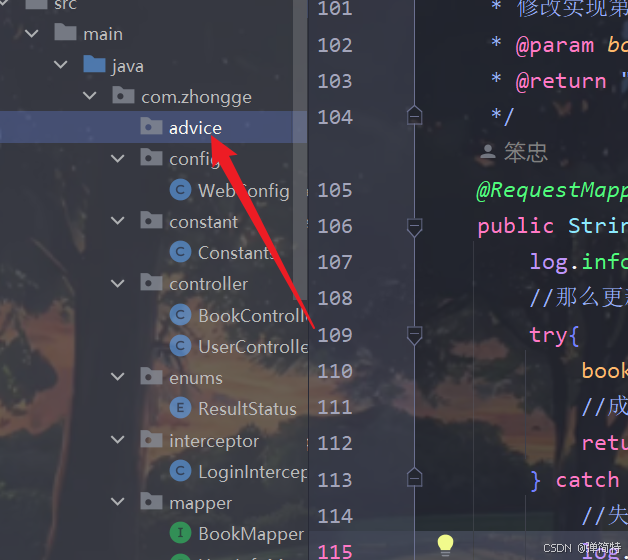Click the project panel vertical scrollbar
This screenshot has height=560, width=628.
pos(300,150)
